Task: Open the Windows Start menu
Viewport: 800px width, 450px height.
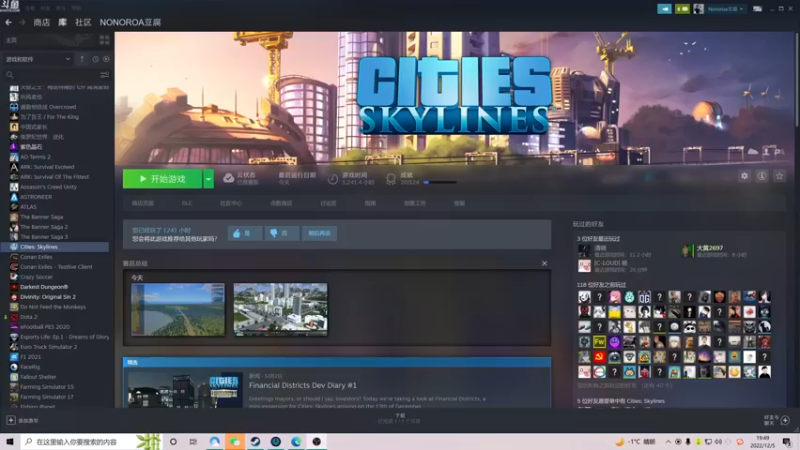Action: coord(10,441)
